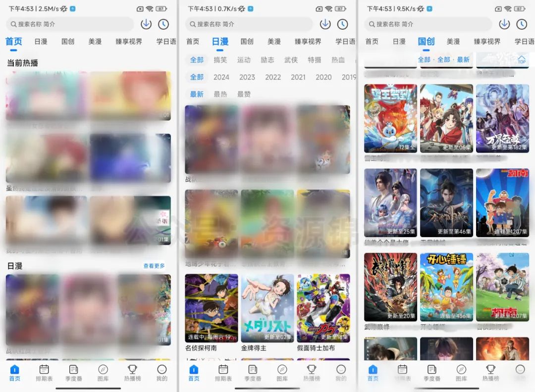Tap history clock icon on middle screen
535x392 pixels.
[x=343, y=24]
